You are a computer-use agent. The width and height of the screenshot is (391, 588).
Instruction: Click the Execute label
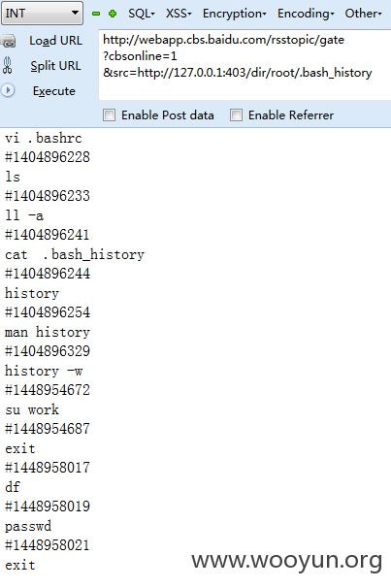click(x=54, y=91)
